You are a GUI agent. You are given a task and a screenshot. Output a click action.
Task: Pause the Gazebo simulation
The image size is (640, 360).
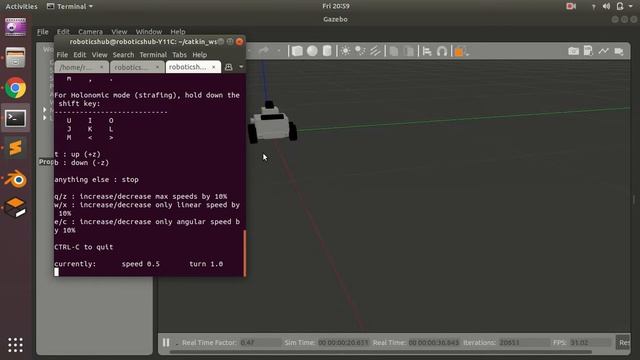[x=166, y=342]
